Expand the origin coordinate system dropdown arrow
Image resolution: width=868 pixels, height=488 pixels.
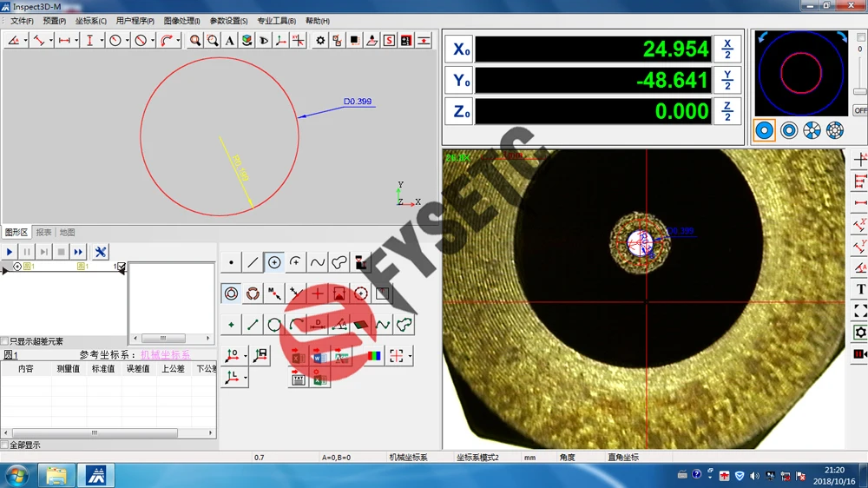pos(246,356)
